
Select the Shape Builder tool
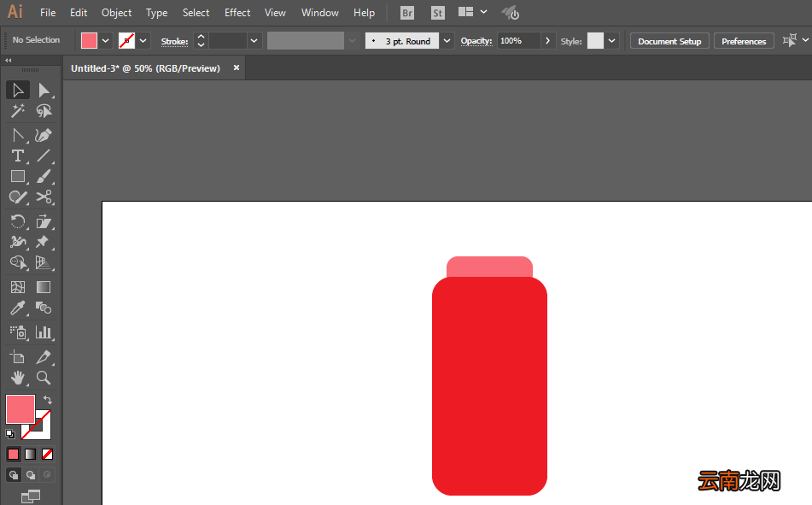[18, 262]
